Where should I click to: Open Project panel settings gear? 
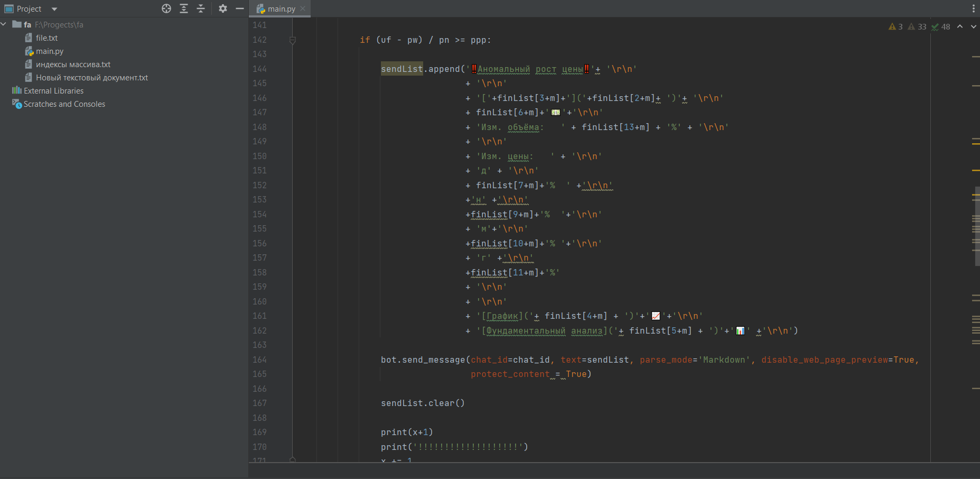pyautogui.click(x=223, y=8)
